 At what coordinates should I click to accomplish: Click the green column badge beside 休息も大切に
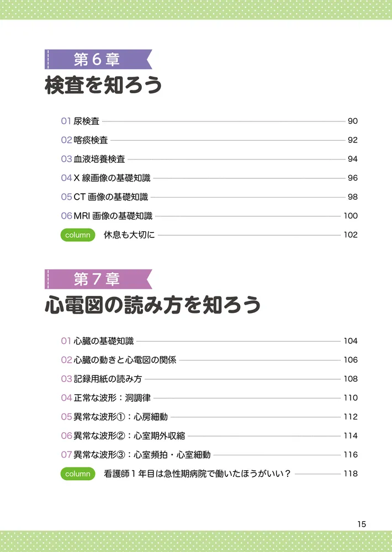coord(78,235)
